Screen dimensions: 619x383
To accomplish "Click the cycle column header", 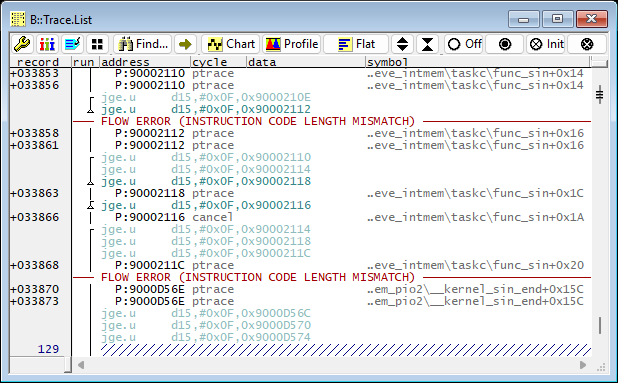I will click(218, 62).
